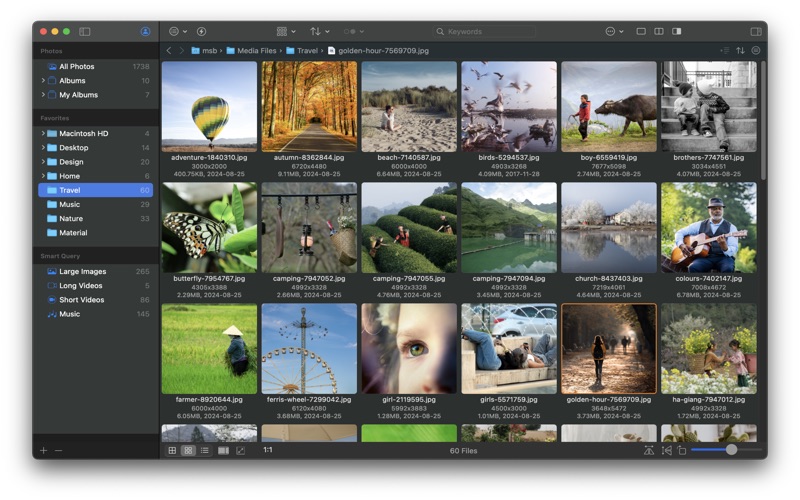Select the ferris-wheel-7299042.jpg thumbnail
Viewport: 800px width, 500px height.
(x=309, y=348)
